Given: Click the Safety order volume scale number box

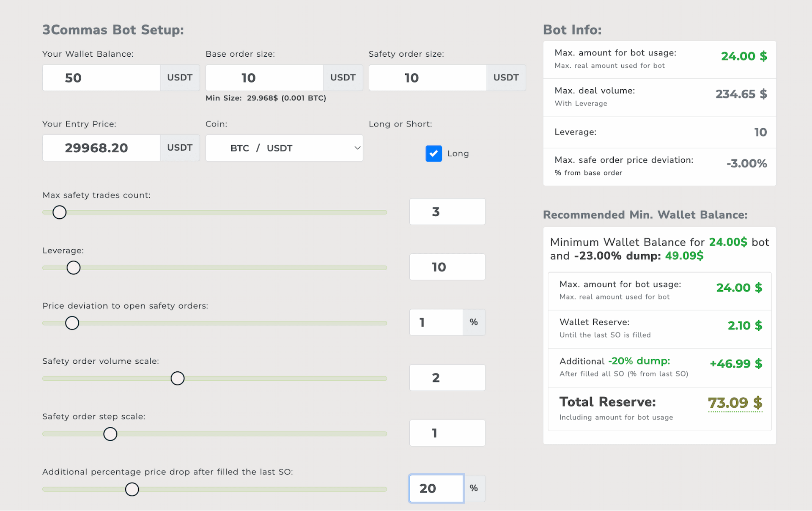Looking at the screenshot, I should pyautogui.click(x=447, y=378).
